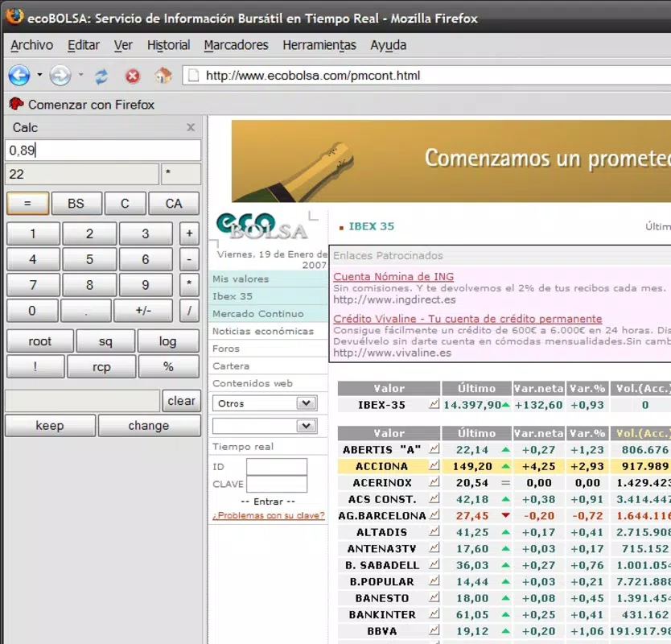
Task: Open the Forward history dropdown arrow
Action: tap(80, 75)
